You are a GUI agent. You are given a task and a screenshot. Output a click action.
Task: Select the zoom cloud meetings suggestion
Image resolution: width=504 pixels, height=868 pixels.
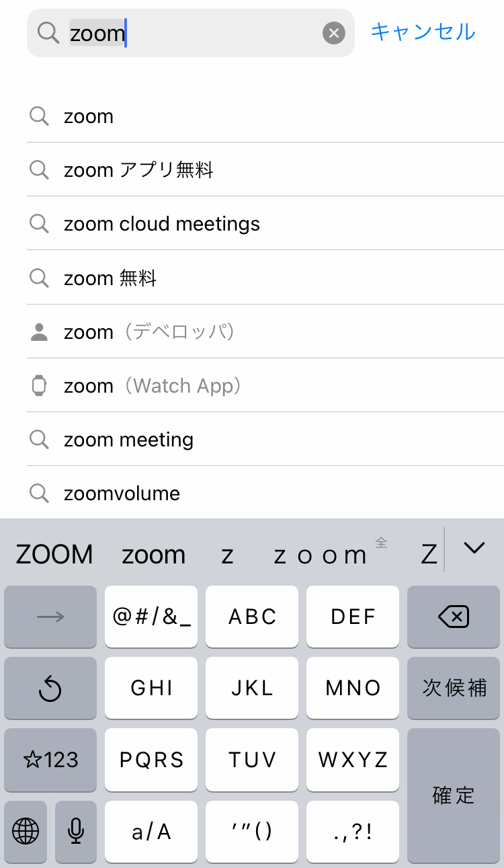point(161,225)
